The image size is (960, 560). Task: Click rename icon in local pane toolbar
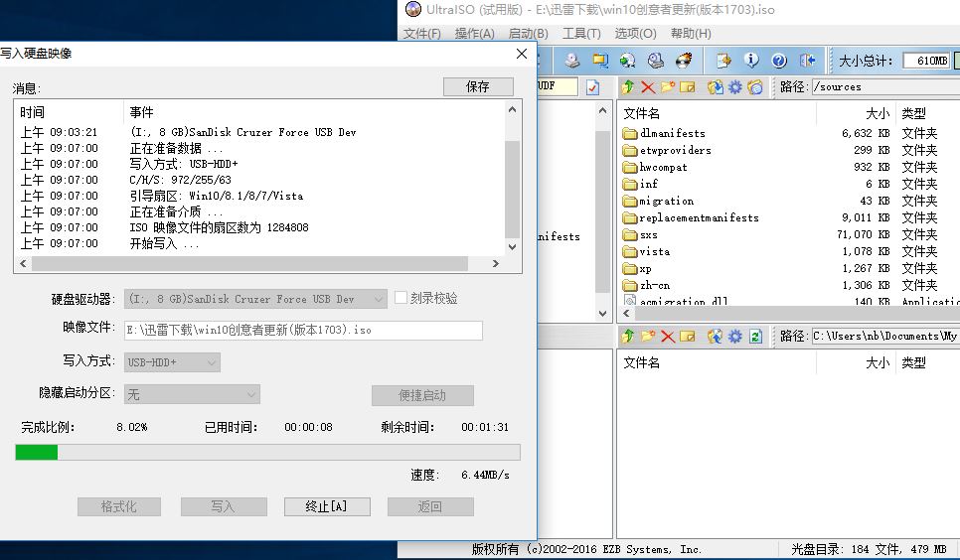(688, 336)
